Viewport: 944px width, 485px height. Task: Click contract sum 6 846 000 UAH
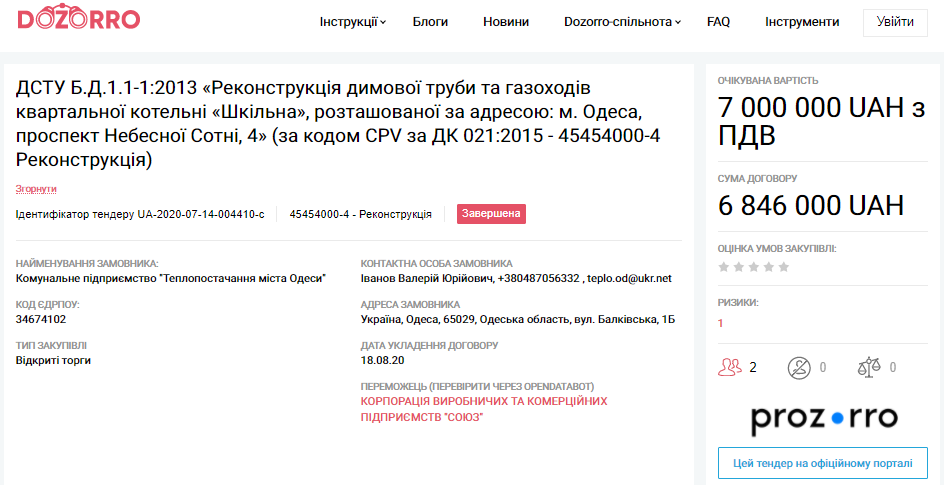tap(811, 205)
